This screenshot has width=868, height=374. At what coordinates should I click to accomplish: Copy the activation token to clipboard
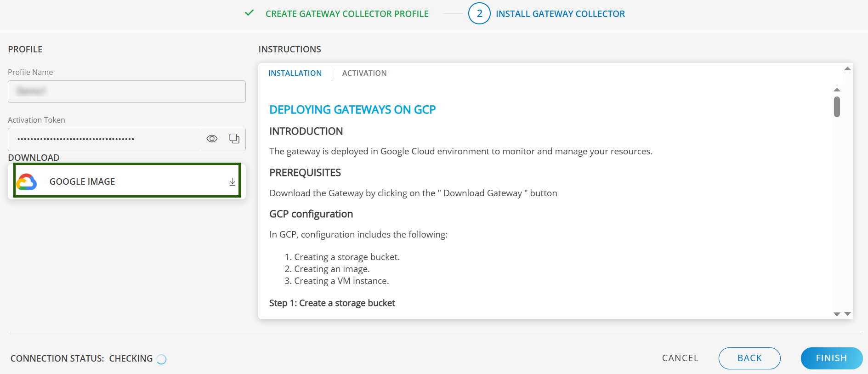tap(234, 139)
